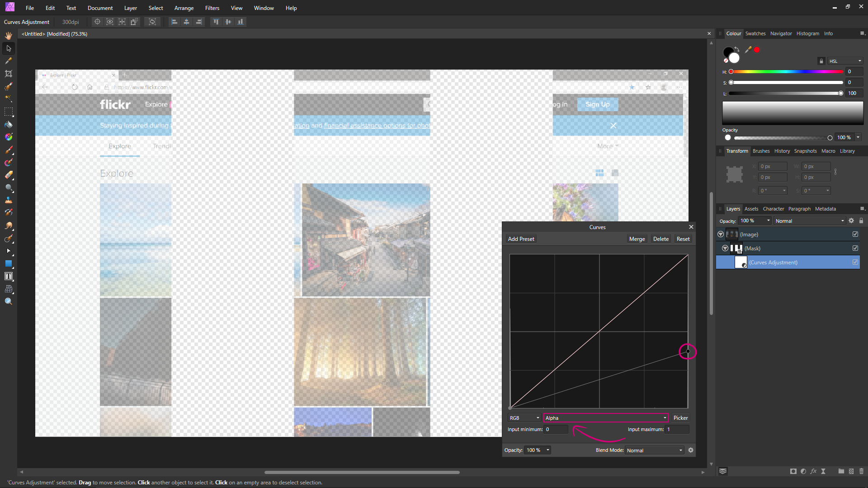Click the Add Preset button
Viewport: 868px width, 488px height.
click(x=520, y=239)
